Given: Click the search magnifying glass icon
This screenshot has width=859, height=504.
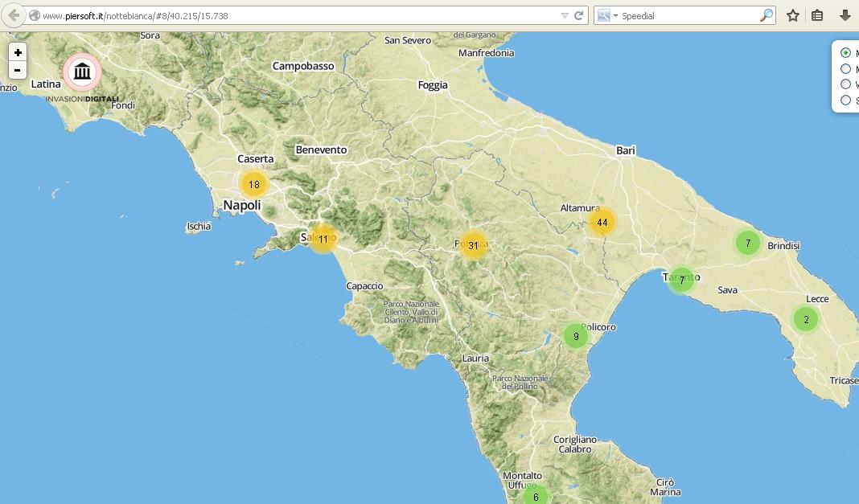Looking at the screenshot, I should (766, 15).
